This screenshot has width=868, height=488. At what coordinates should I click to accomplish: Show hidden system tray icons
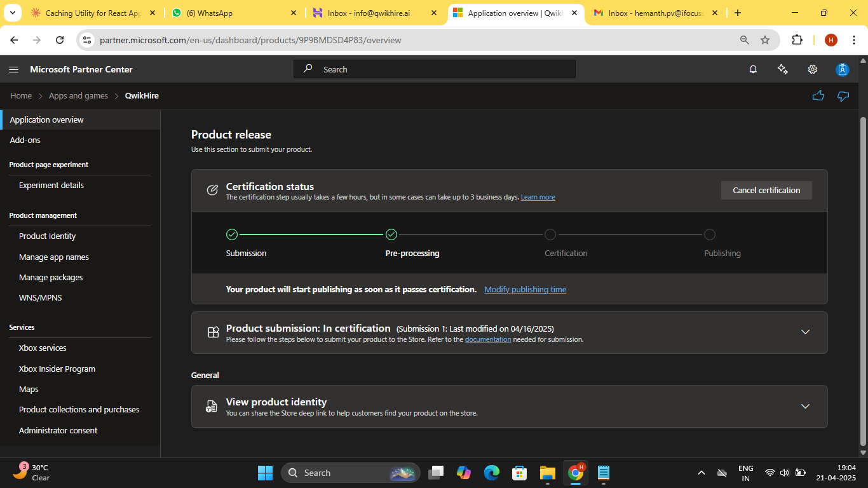pos(702,473)
